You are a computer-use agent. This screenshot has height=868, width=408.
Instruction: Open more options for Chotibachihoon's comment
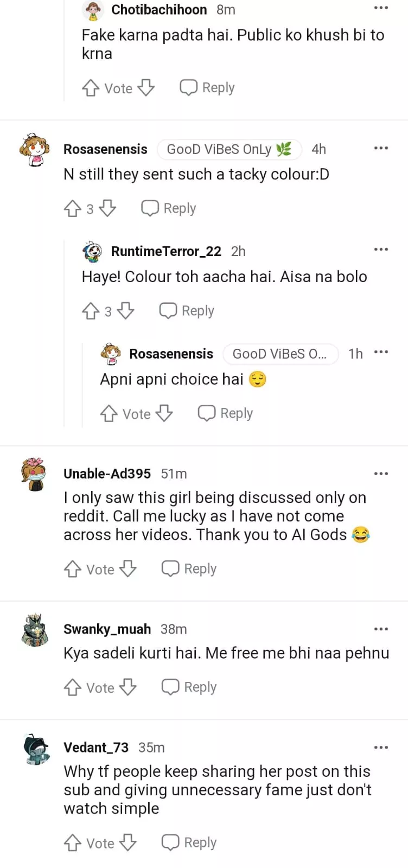(381, 8)
